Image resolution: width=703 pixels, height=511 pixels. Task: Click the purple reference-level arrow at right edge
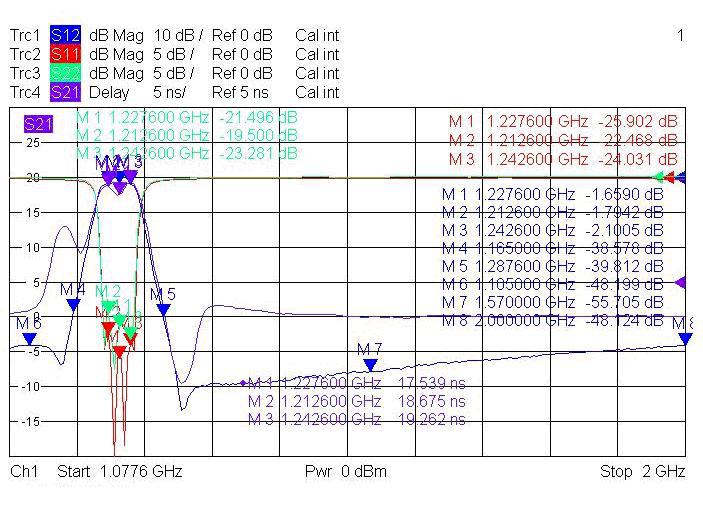tap(681, 283)
